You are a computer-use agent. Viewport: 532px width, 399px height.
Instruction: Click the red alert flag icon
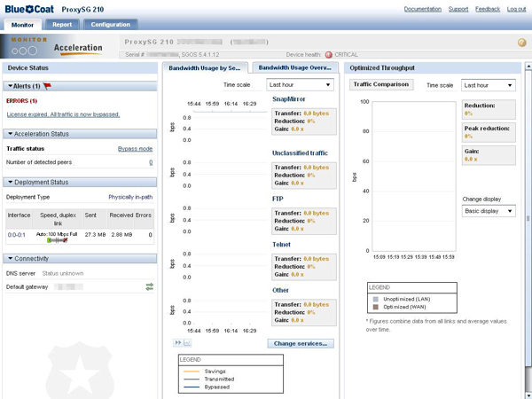(47, 86)
